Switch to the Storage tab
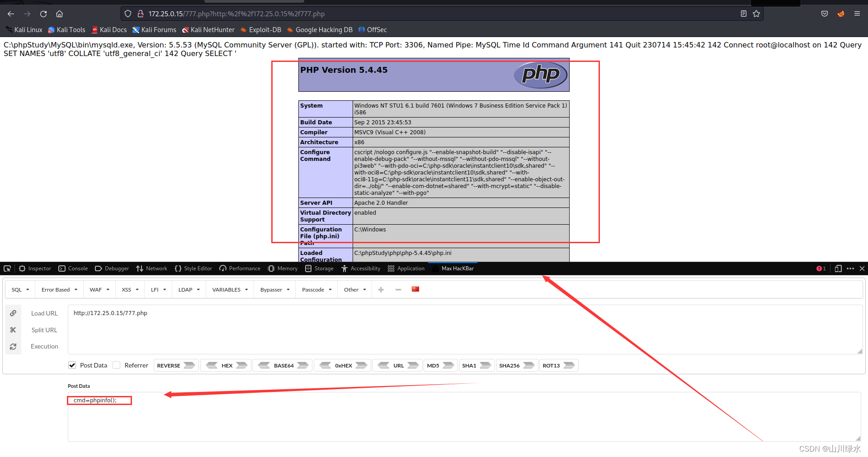The image size is (868, 457). tap(320, 269)
